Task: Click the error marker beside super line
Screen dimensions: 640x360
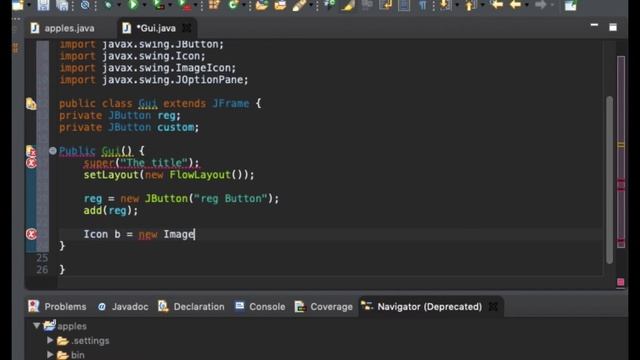Action: 31,163
